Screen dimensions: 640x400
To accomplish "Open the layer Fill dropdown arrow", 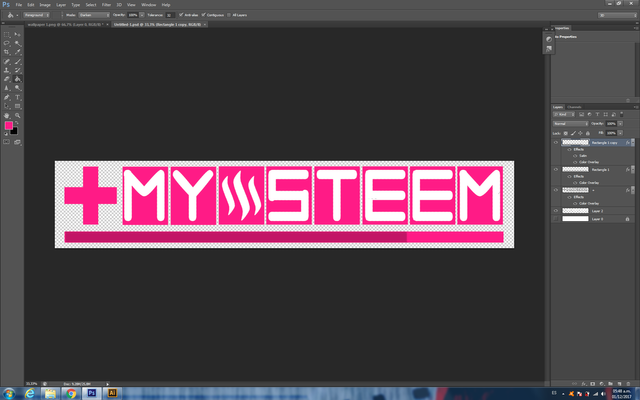I will [620, 133].
